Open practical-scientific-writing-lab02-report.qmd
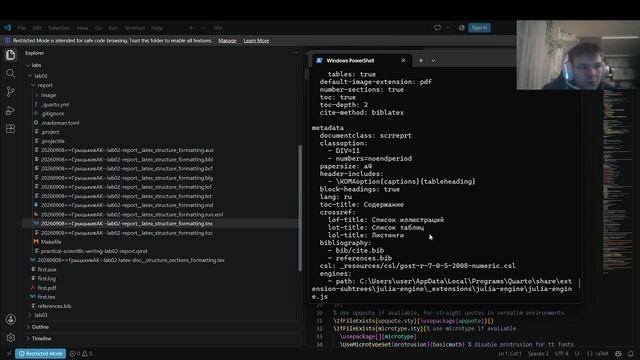The height and width of the screenshot is (360, 640). 93,251
